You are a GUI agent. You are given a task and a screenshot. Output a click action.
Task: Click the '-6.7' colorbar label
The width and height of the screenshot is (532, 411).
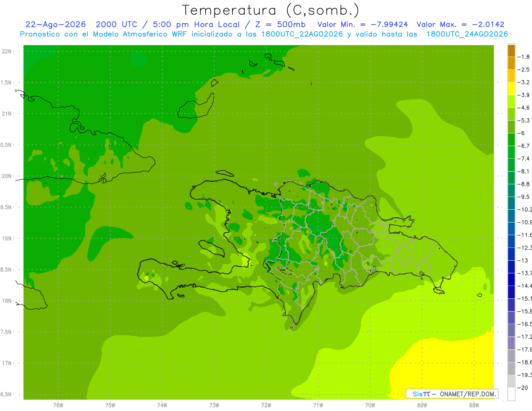[x=524, y=146]
